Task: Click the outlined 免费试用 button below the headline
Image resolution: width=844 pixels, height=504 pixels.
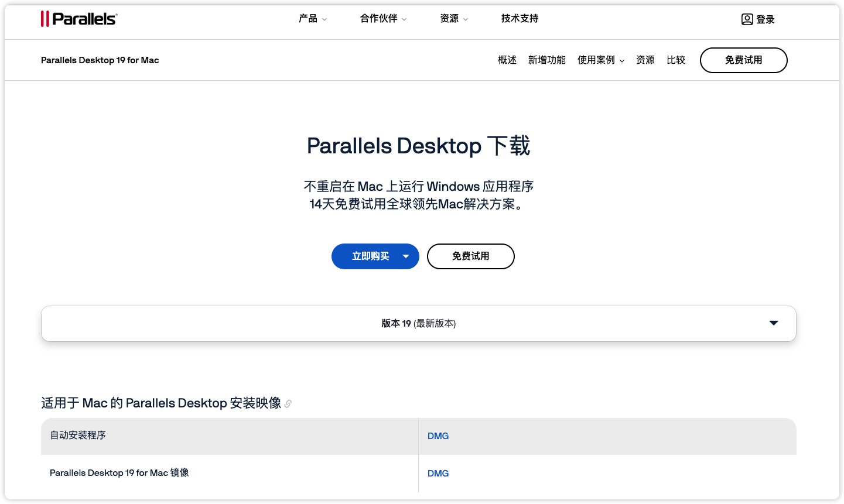Action: (470, 256)
